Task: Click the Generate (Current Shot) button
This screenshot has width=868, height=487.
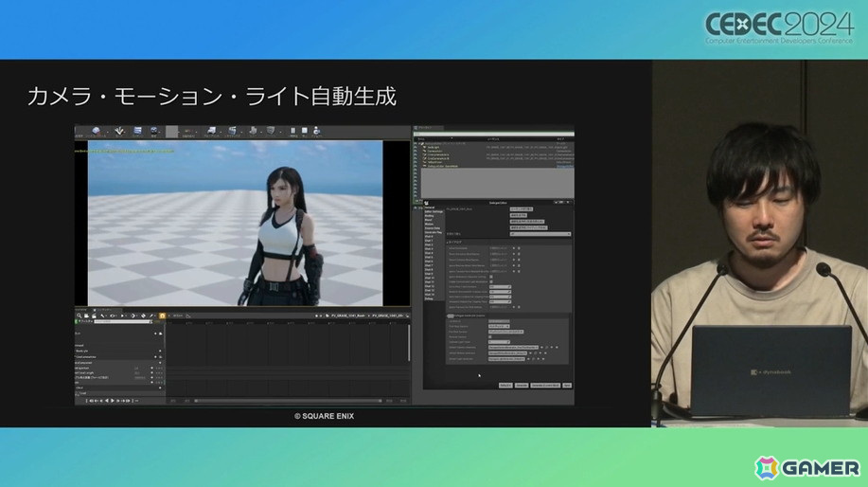Action: pyautogui.click(x=545, y=385)
